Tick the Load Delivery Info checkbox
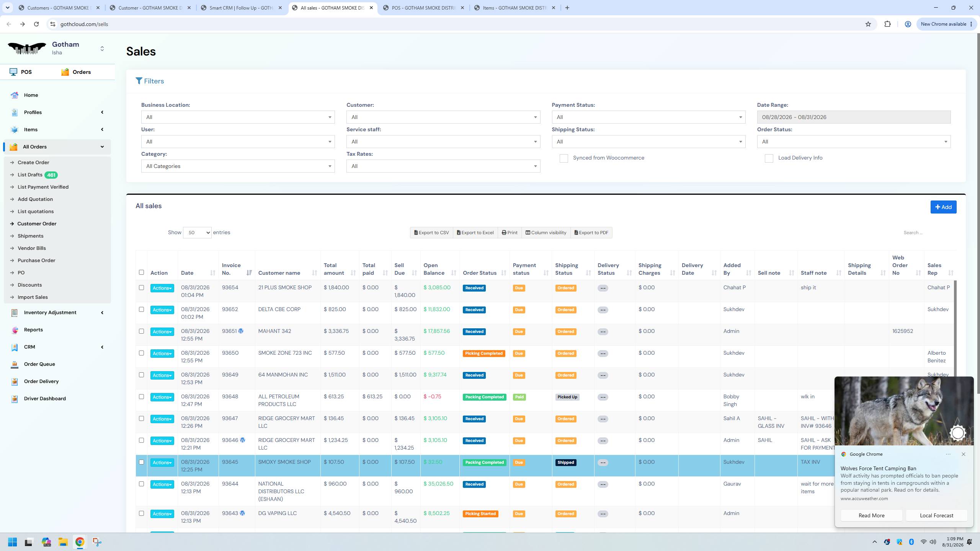The image size is (980, 551). tap(769, 158)
